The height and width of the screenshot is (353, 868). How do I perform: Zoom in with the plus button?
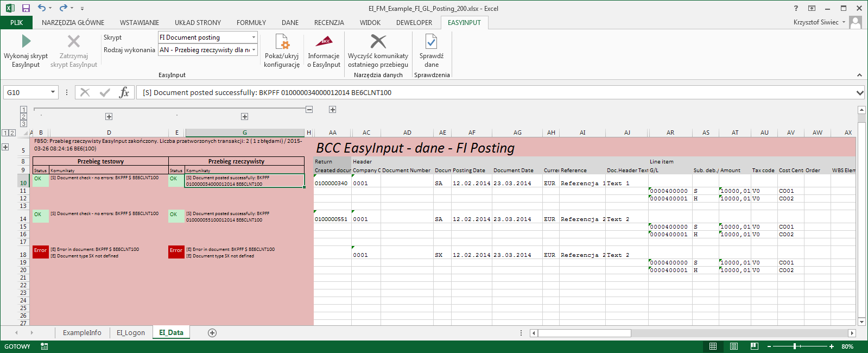tap(832, 346)
